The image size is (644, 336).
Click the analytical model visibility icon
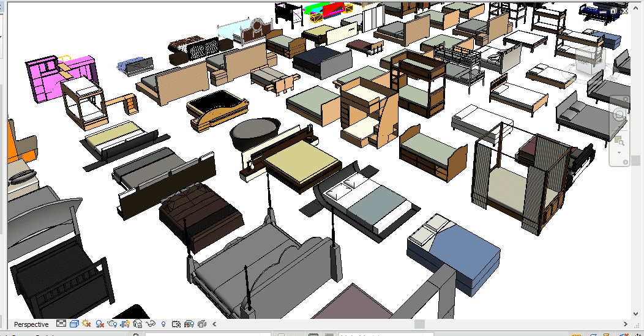[x=189, y=324]
